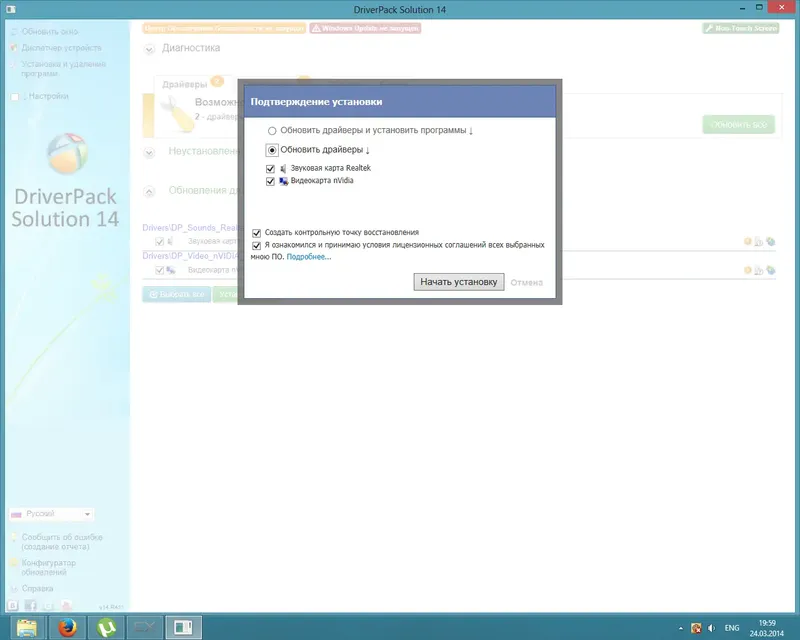This screenshot has height=640, width=800.
Task: Click Отмена in the confirmation dialog
Action: (527, 283)
